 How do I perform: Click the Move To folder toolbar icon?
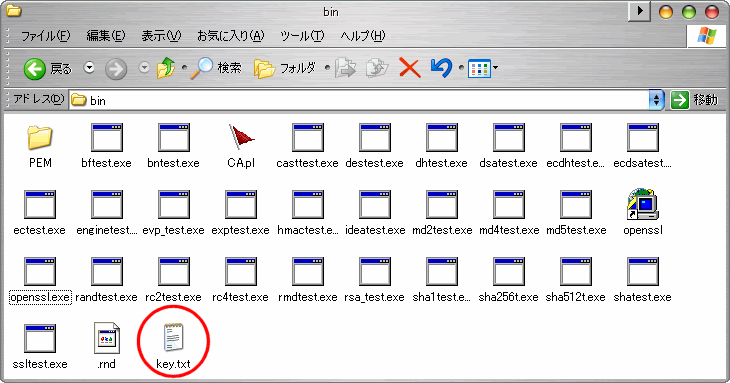pyautogui.click(x=345, y=68)
